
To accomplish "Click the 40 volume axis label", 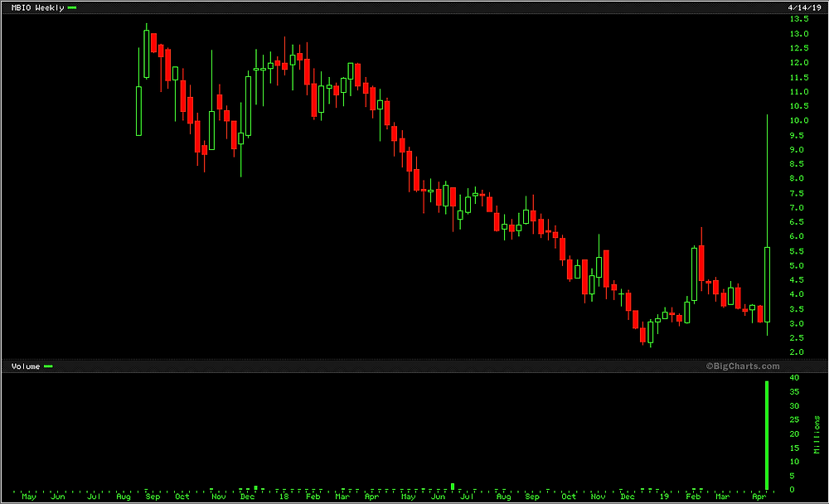I will pyautogui.click(x=795, y=378).
